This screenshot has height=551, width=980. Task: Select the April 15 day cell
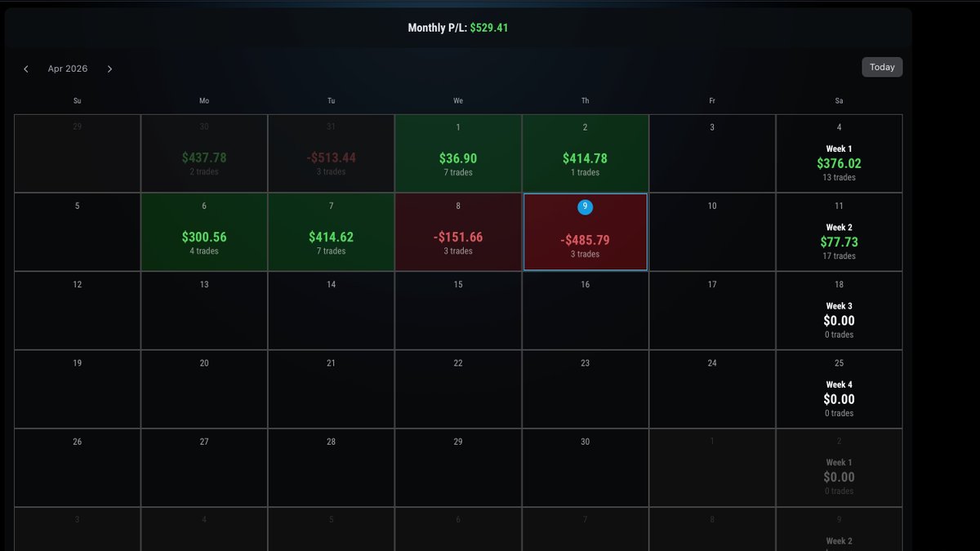coord(458,310)
